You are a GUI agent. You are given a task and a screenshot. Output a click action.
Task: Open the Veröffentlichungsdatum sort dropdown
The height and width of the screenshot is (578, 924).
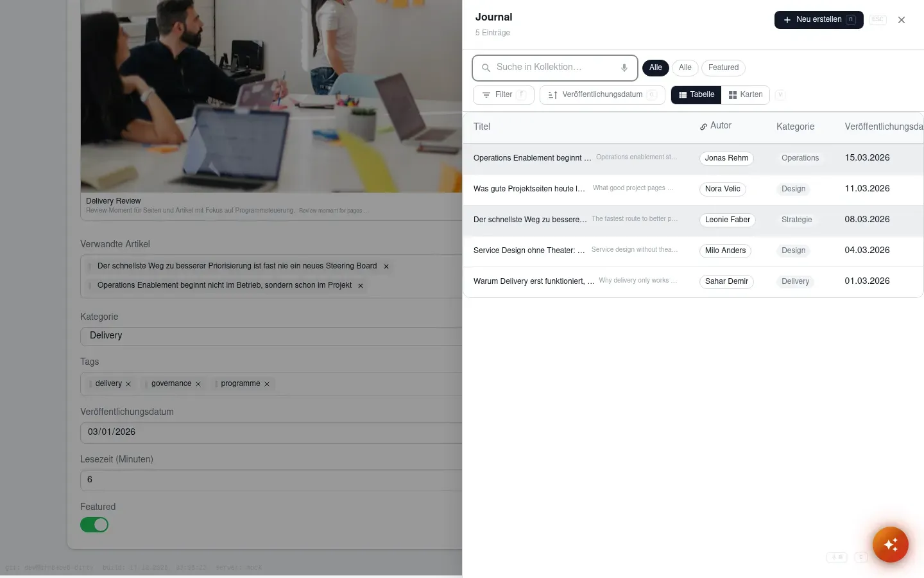click(602, 95)
